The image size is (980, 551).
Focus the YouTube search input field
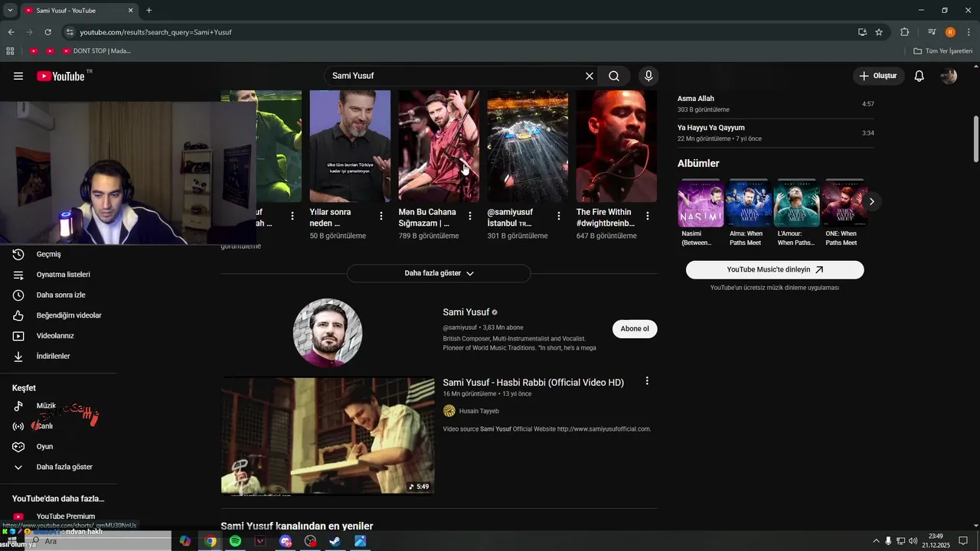pos(456,76)
